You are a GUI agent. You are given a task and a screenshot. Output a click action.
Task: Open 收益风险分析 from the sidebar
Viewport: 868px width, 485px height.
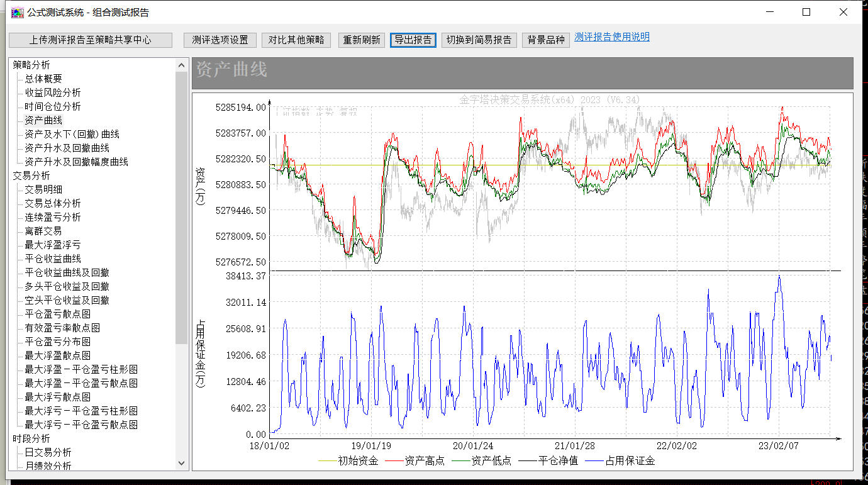point(53,92)
